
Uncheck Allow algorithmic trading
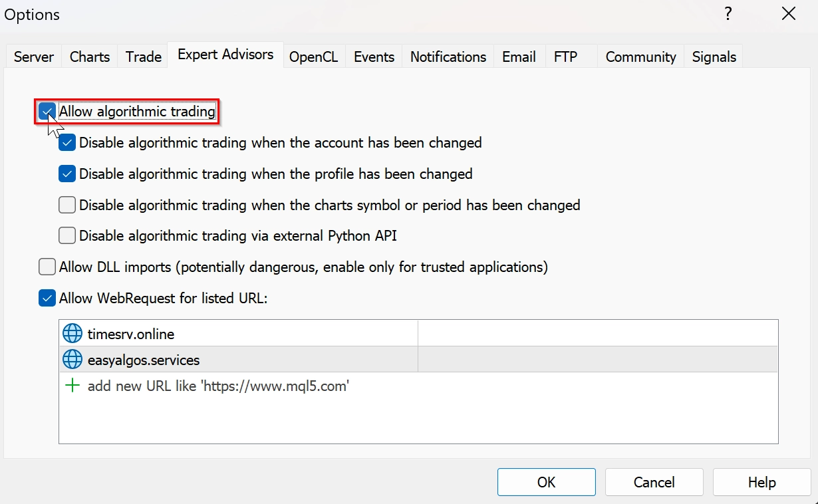pyautogui.click(x=47, y=112)
